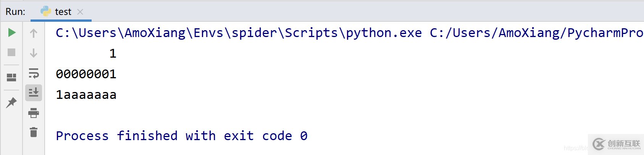The height and width of the screenshot is (155, 644).
Task: Click the Stop process square icon
Action: (x=12, y=52)
